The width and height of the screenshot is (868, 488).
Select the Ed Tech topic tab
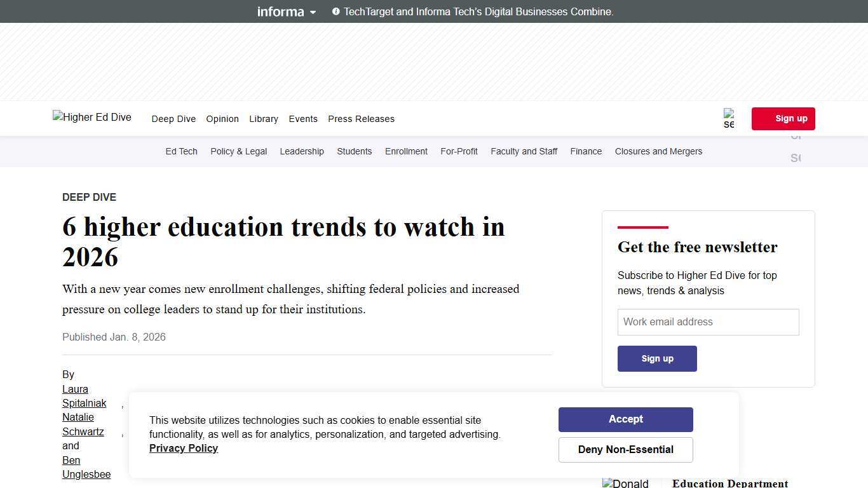(x=181, y=151)
